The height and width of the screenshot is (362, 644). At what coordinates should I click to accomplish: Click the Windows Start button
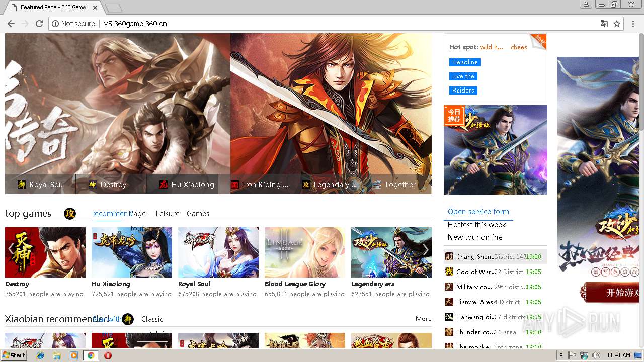[x=14, y=355]
